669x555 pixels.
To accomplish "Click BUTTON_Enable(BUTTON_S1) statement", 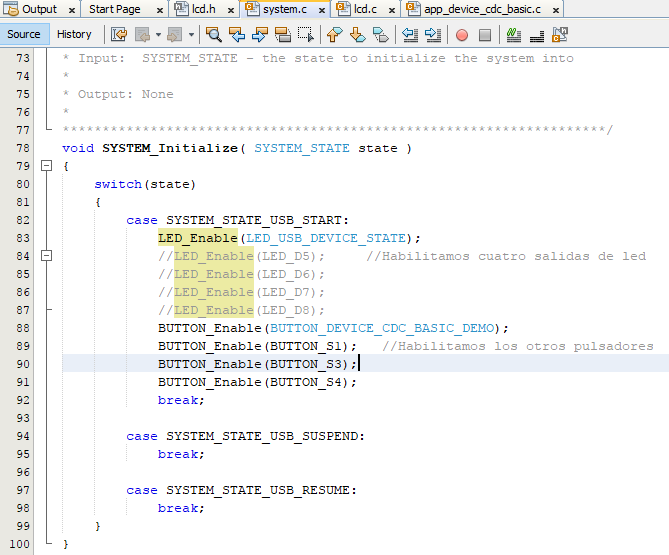I will click(x=257, y=346).
